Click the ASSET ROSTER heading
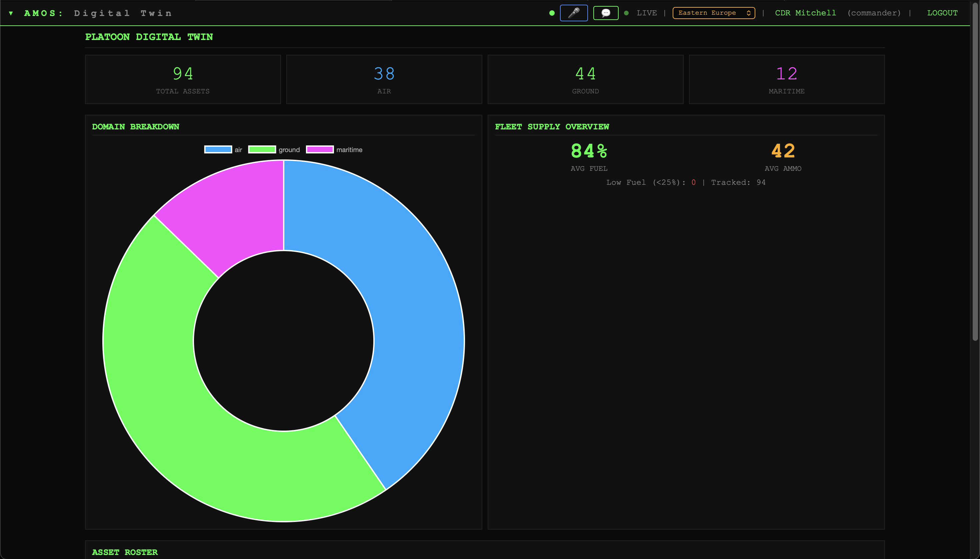Viewport: 980px width, 559px height. (125, 552)
